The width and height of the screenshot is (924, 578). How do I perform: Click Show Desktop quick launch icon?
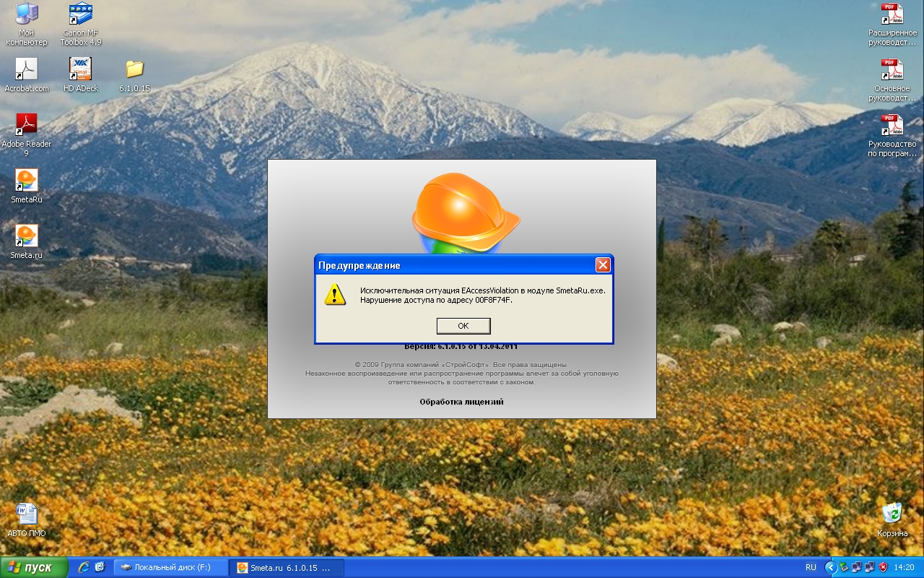pos(100,567)
